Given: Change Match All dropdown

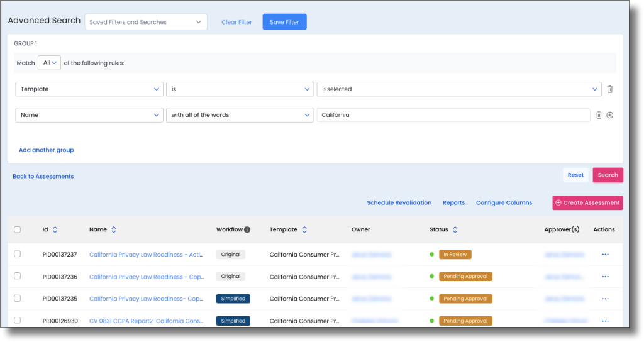Looking at the screenshot, I should (49, 63).
